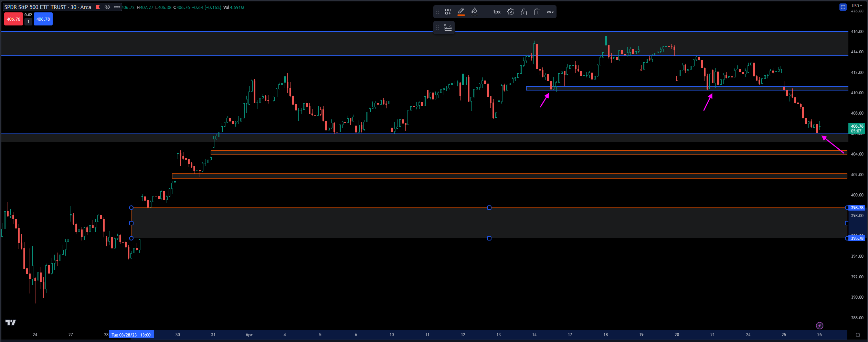Image resolution: width=868 pixels, height=342 pixels.
Task: Open the background fill bucket tool
Action: coord(474,12)
